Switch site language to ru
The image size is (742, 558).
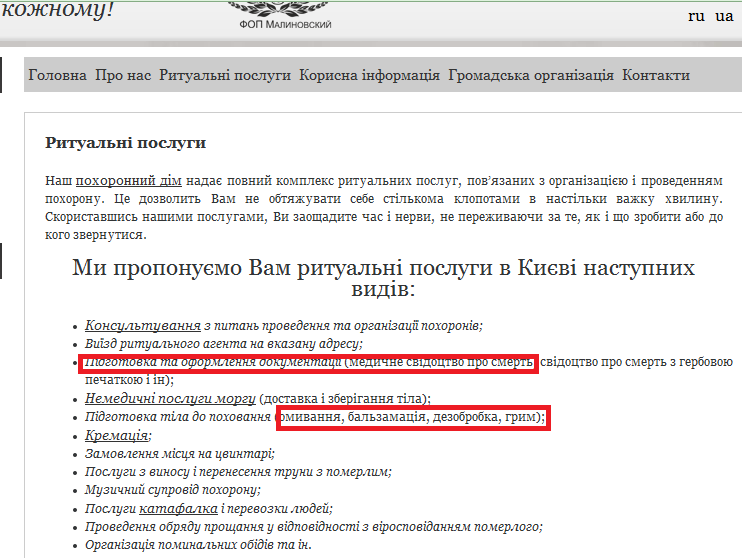point(696,16)
